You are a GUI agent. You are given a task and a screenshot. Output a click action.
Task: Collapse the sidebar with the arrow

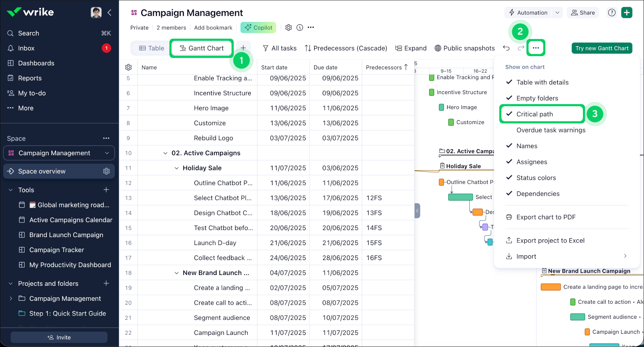tap(109, 13)
